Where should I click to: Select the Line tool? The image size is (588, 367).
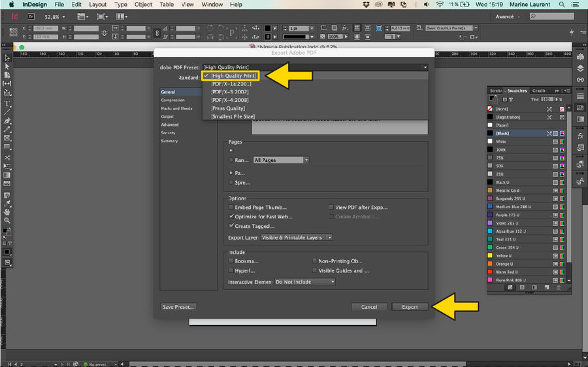click(7, 112)
